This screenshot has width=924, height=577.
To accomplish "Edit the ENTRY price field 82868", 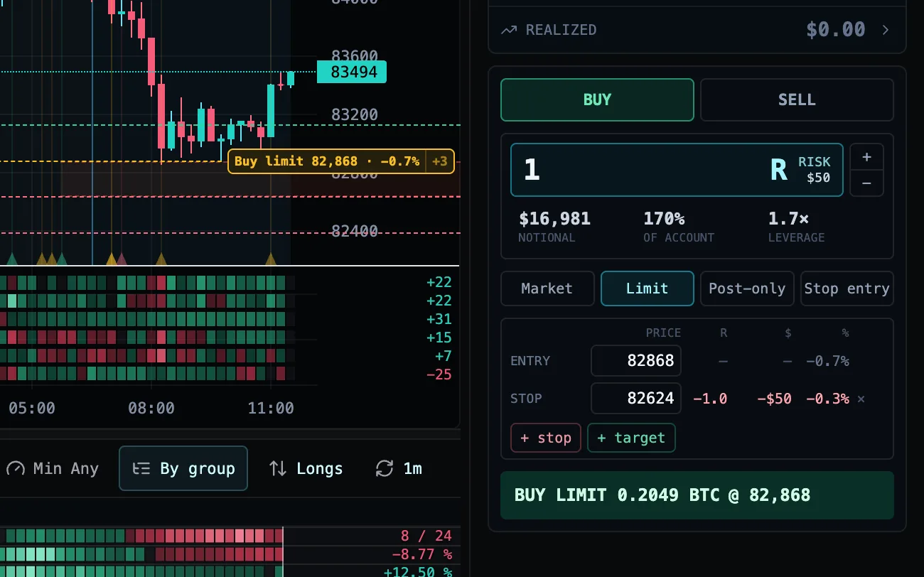I will (636, 361).
